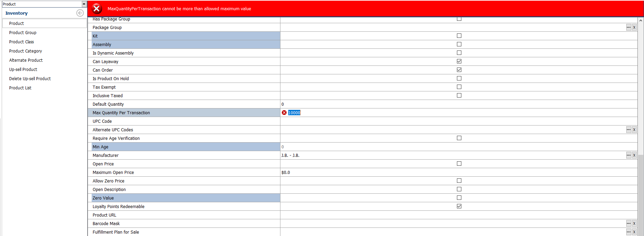Click into the Product search field
The height and width of the screenshot is (236, 644).
coord(42,4)
